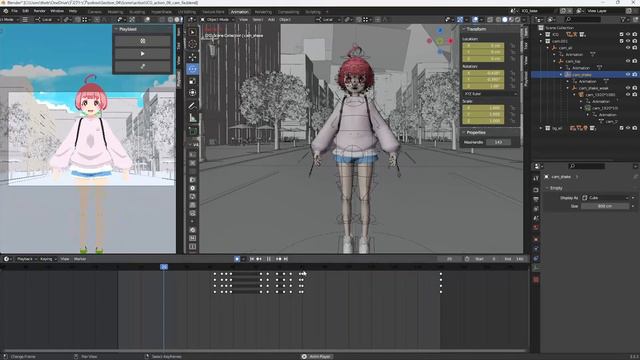Select the Annotate pencil tool
Screen dimensions: 640x360
pyautogui.click(x=192, y=106)
